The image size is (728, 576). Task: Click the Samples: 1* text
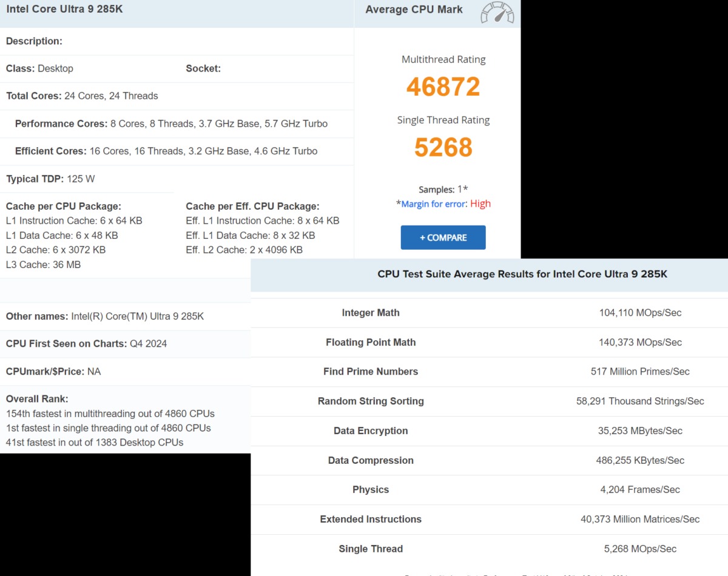pos(443,189)
